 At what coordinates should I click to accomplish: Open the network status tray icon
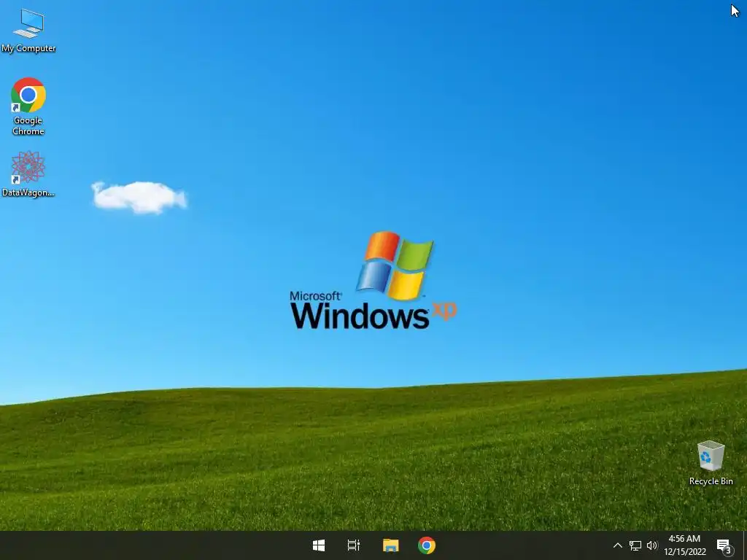[635, 545]
